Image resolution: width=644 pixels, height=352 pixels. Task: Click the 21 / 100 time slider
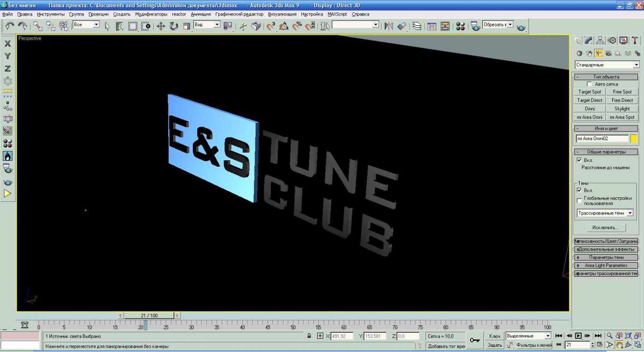(x=149, y=315)
